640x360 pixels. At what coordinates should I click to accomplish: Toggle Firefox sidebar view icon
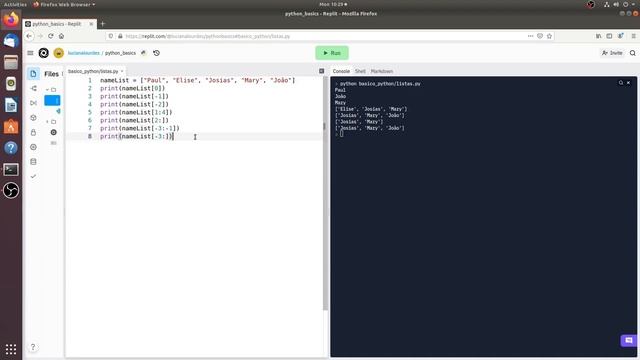pyautogui.click(x=609, y=36)
